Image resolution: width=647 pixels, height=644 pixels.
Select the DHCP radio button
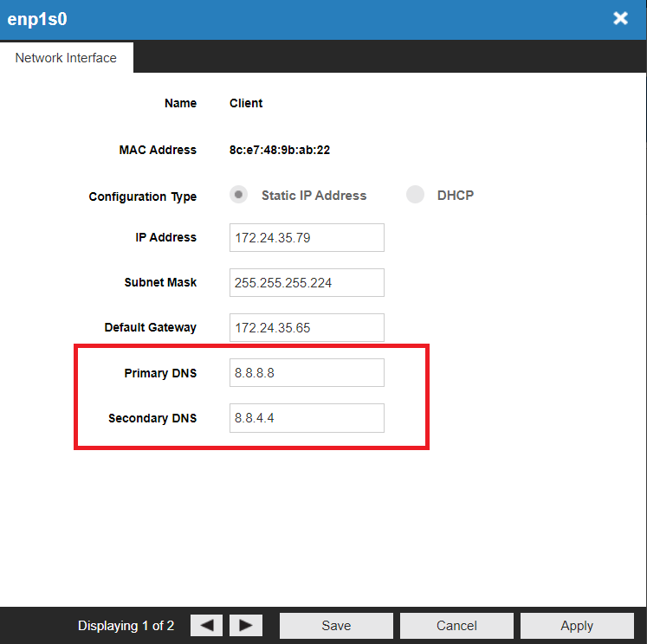(x=416, y=195)
